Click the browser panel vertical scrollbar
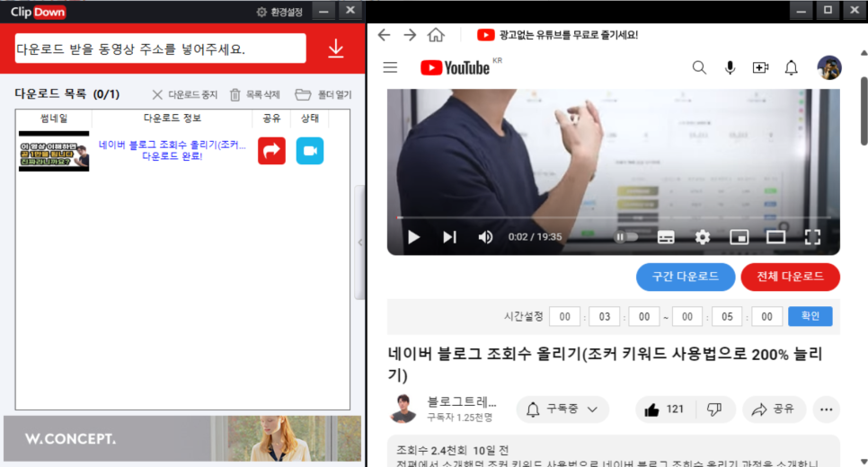The width and height of the screenshot is (868, 467). 864,110
